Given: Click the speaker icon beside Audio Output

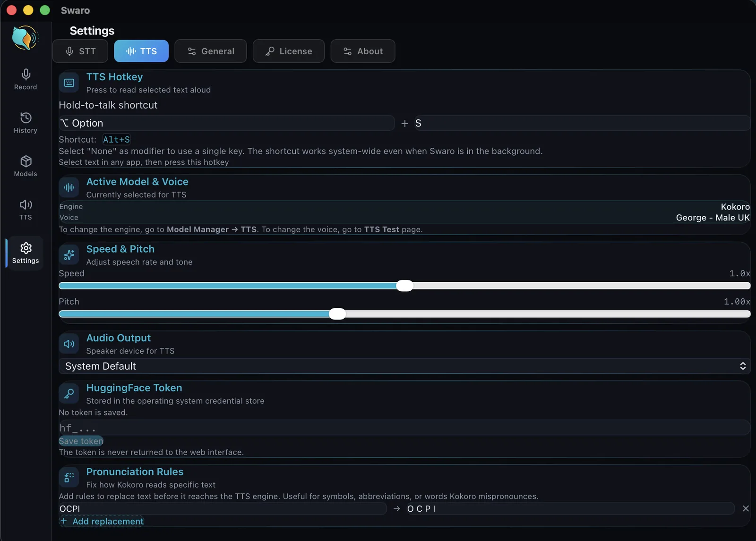Looking at the screenshot, I should (69, 344).
